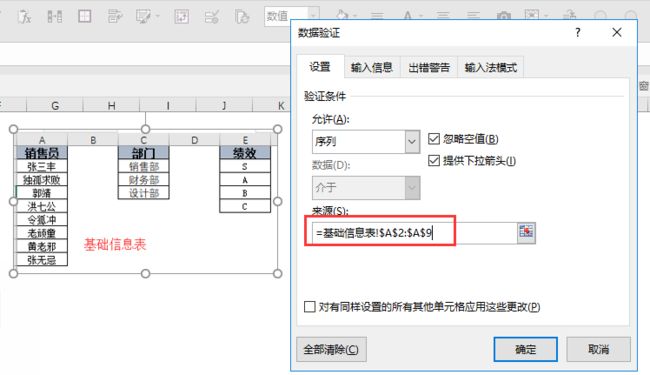Image resolution: width=650 pixels, height=375 pixels.
Task: Open the 输入法模式 tab
Action: click(490, 68)
